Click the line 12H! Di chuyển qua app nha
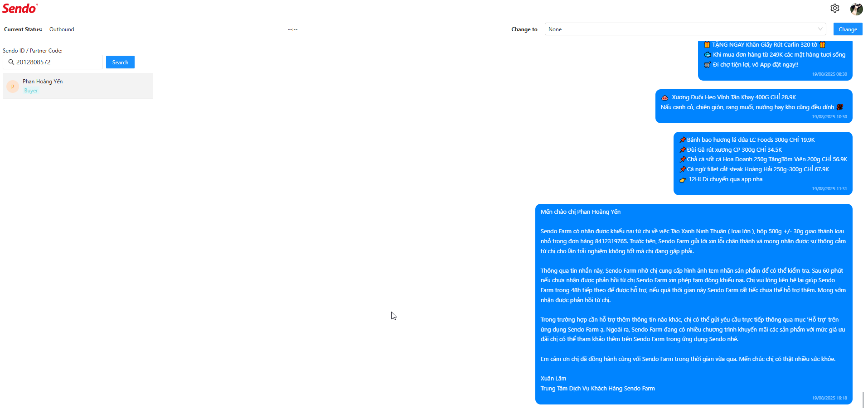The image size is (868, 409). pos(721,179)
